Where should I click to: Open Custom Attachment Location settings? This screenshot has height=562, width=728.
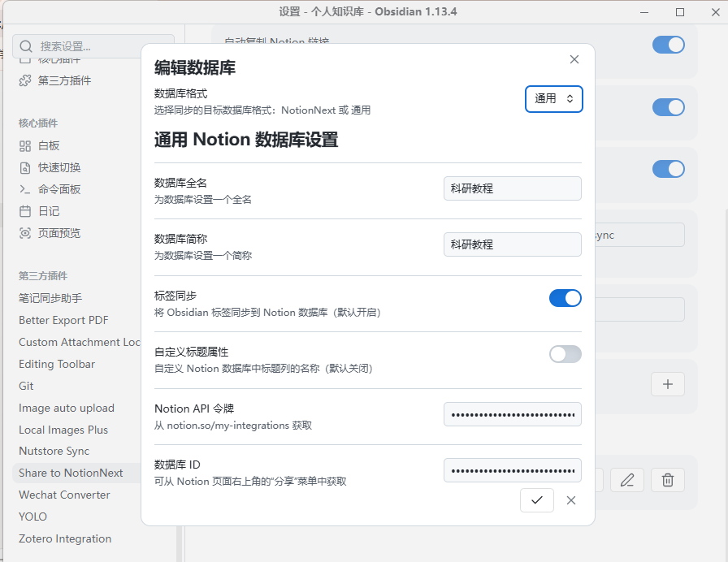79,342
